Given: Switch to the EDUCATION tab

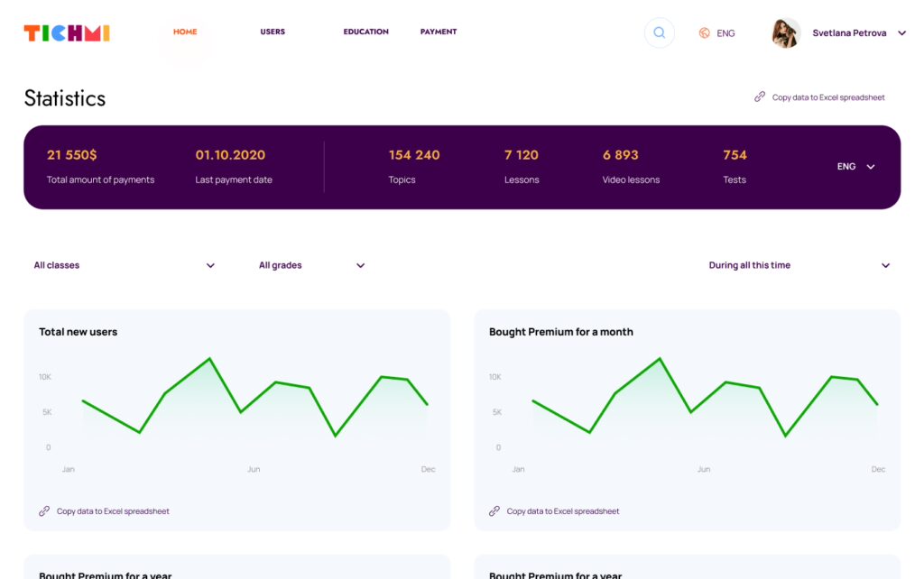Looking at the screenshot, I should click(x=366, y=32).
